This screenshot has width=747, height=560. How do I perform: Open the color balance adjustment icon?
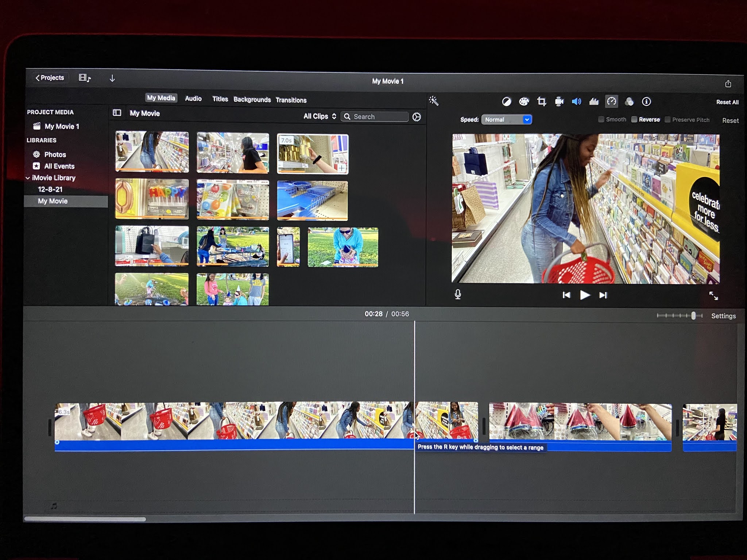tap(506, 102)
